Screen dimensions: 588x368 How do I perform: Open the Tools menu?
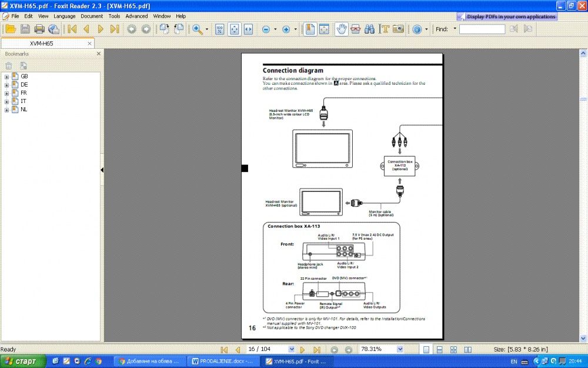click(115, 16)
